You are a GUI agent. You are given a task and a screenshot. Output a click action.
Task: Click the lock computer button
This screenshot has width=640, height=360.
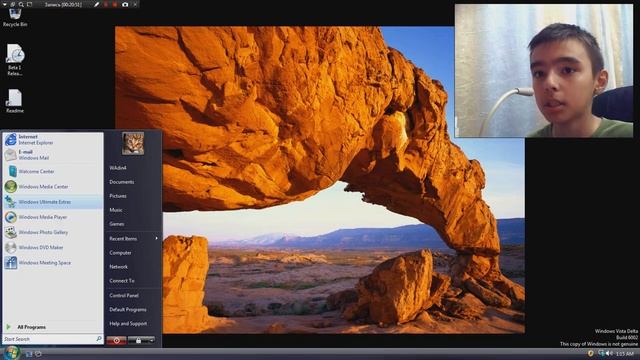[138, 340]
